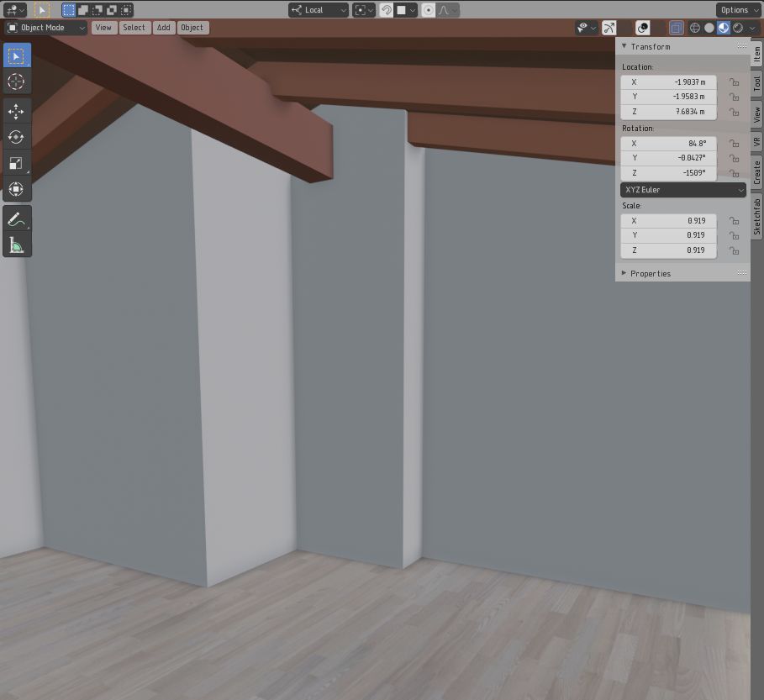Screen dimensions: 764x700
Task: Open the Local transform orientation dropdown
Action: (x=319, y=10)
